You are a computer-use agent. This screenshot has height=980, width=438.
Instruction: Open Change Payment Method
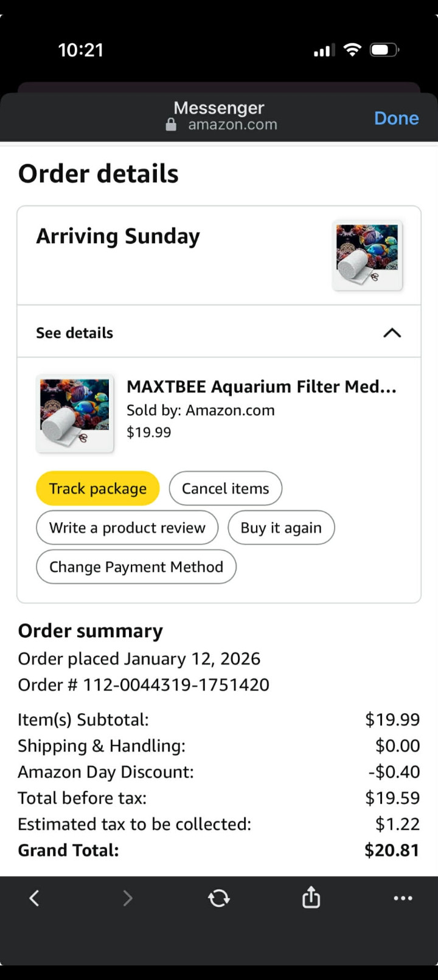(x=136, y=567)
